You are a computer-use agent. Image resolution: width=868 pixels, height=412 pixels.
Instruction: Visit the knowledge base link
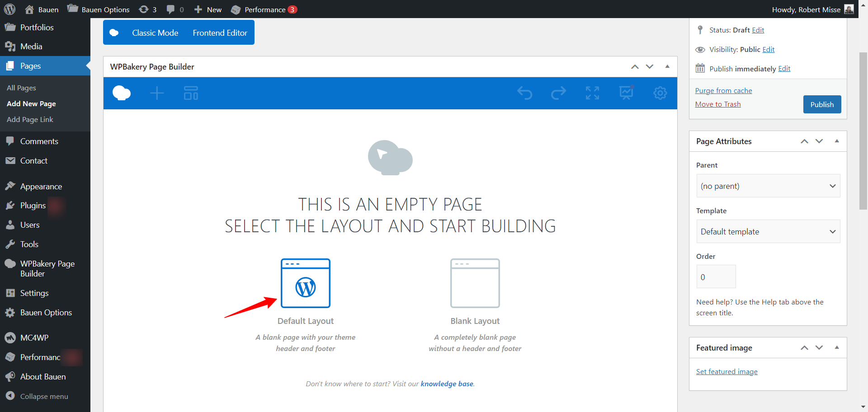click(x=447, y=384)
